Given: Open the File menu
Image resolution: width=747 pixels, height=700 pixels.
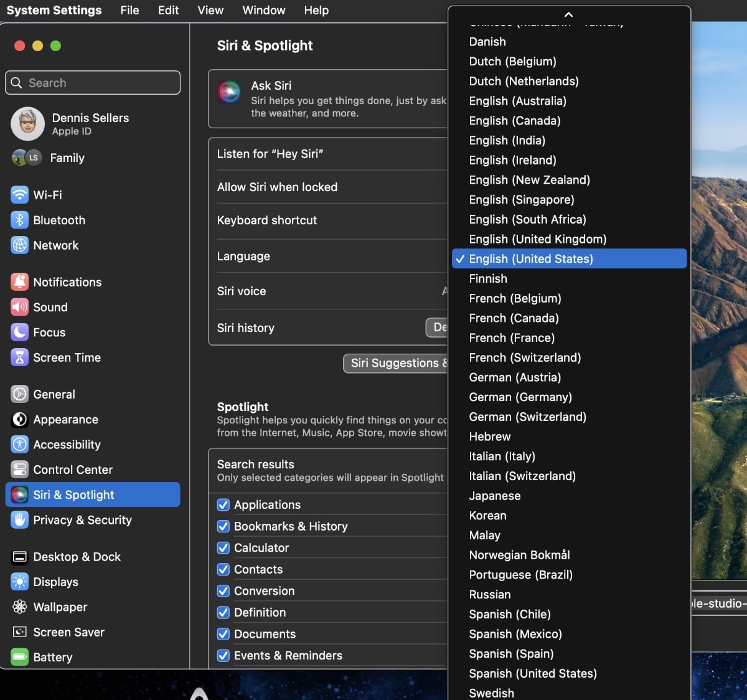Looking at the screenshot, I should pyautogui.click(x=129, y=11).
